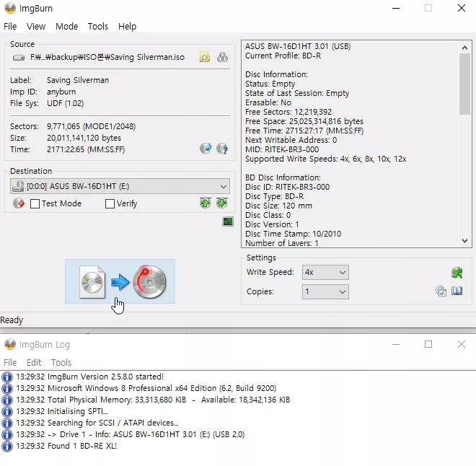Minimize the ImgBurn Log window
Image resolution: width=476 pixels, height=466 pixels.
tap(396, 344)
